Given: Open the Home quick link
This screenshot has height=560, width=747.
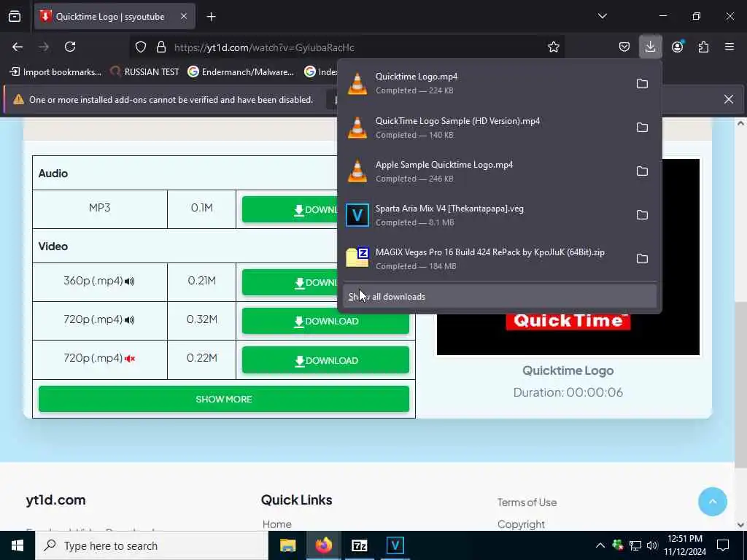Looking at the screenshot, I should pyautogui.click(x=276, y=524).
